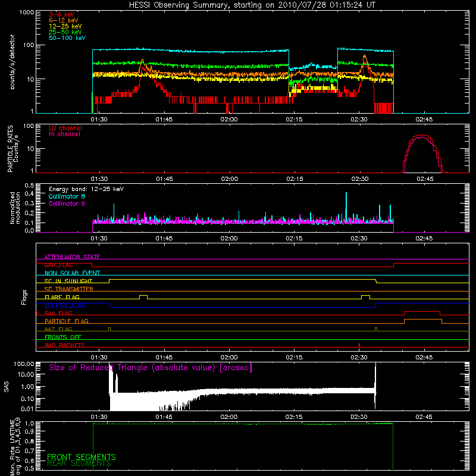476x476 pixels.
Task: Select the GAP_FLAG label
Action: 58,265
